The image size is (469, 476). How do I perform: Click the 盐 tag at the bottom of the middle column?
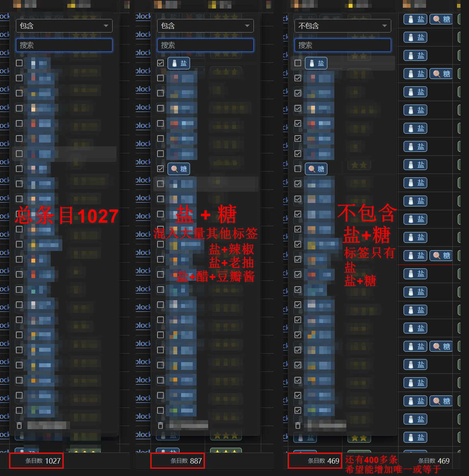168,435
